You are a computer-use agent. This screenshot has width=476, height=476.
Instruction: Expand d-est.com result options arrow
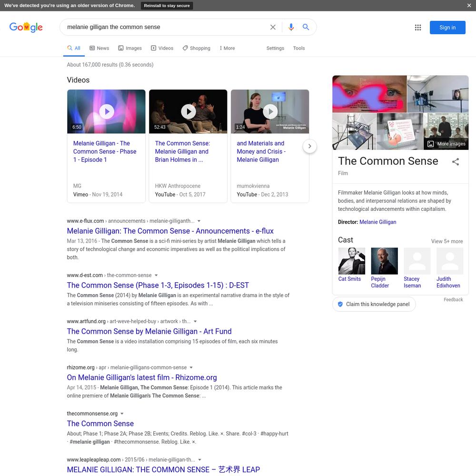pyautogui.click(x=156, y=275)
